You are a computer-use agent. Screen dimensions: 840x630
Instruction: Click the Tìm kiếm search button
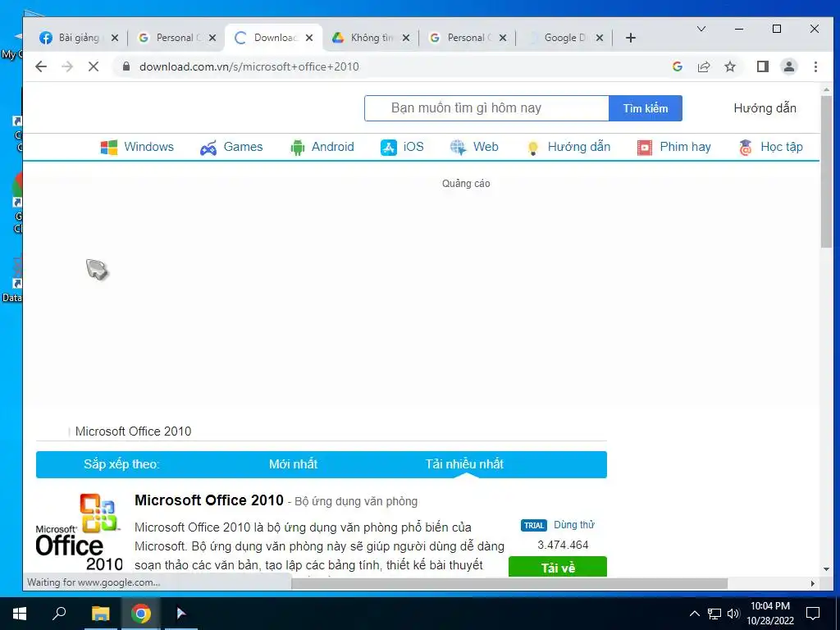(x=646, y=108)
